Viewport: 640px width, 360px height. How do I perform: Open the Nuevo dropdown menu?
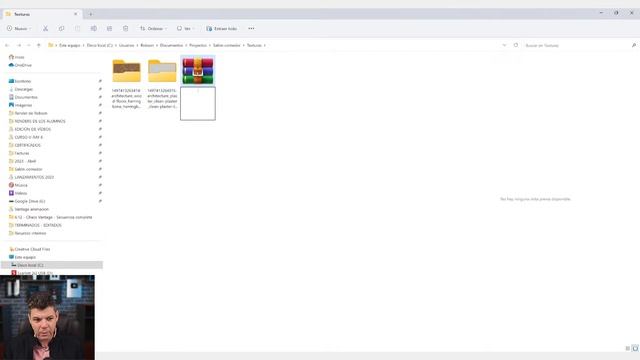pyautogui.click(x=19, y=29)
